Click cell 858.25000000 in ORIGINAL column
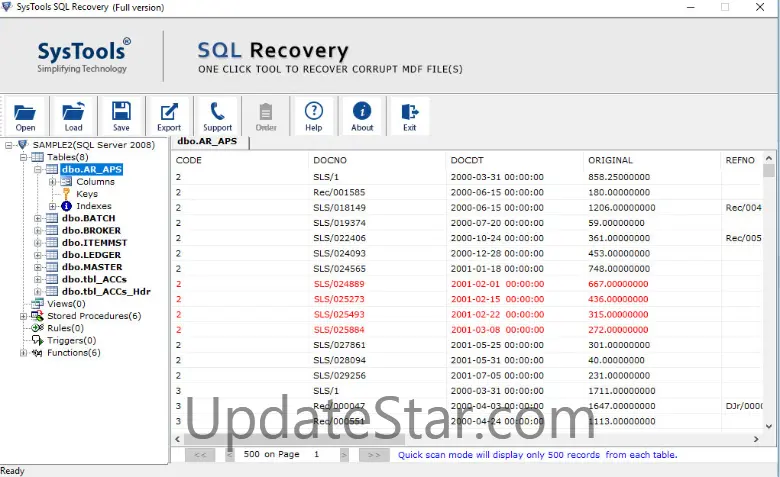 [x=619, y=177]
